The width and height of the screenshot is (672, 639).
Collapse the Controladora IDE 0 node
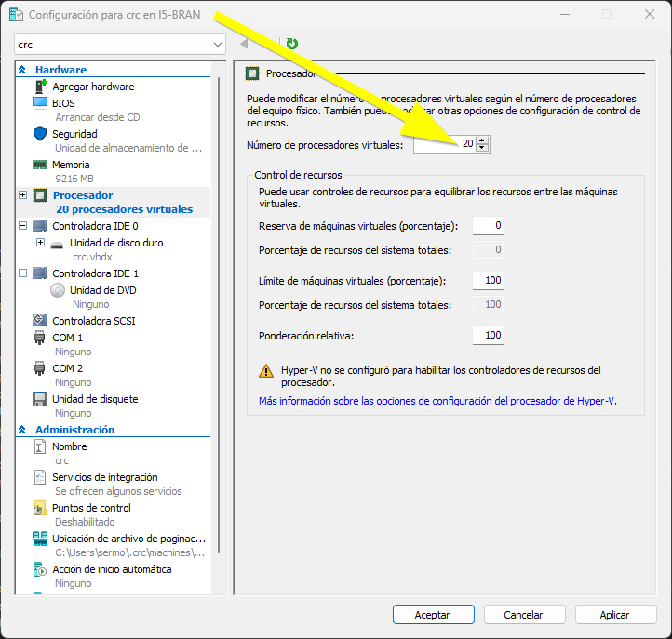pos(22,226)
